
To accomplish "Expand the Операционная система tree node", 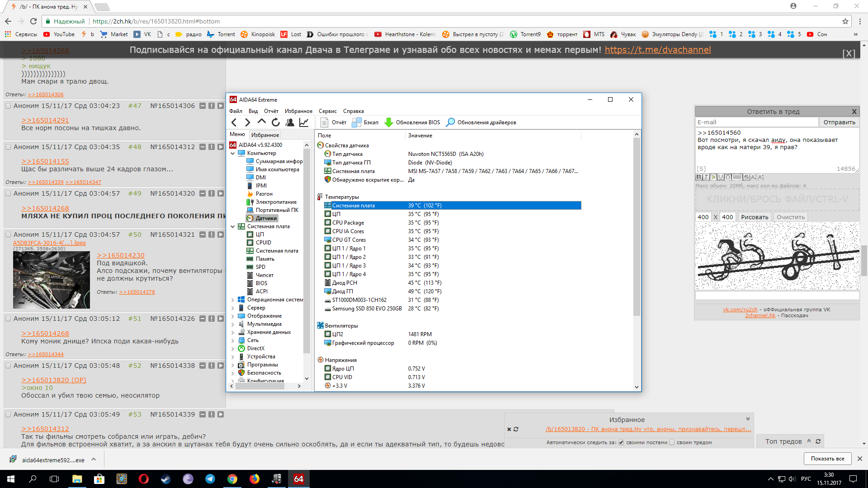I will pos(233,300).
